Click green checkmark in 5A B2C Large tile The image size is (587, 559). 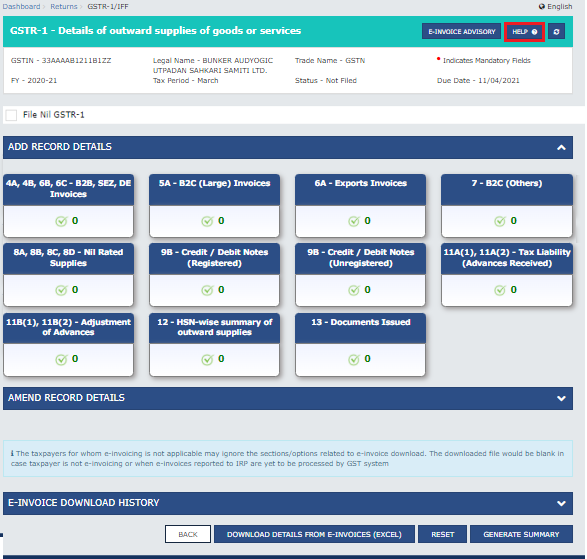pos(207,221)
